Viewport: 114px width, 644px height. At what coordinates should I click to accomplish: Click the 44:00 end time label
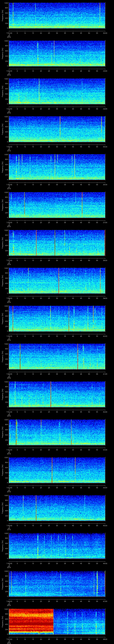tap(105, 487)
